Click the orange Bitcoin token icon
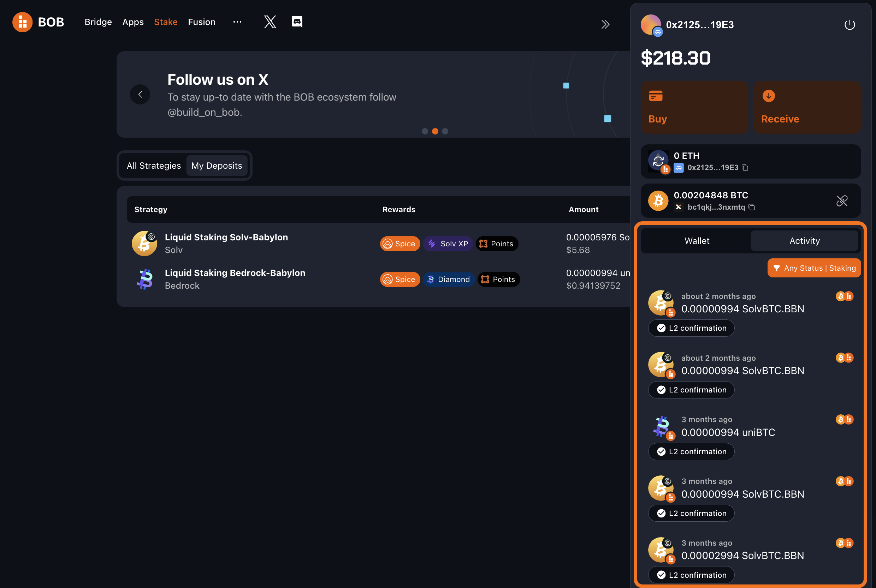This screenshot has width=876, height=588. click(658, 201)
